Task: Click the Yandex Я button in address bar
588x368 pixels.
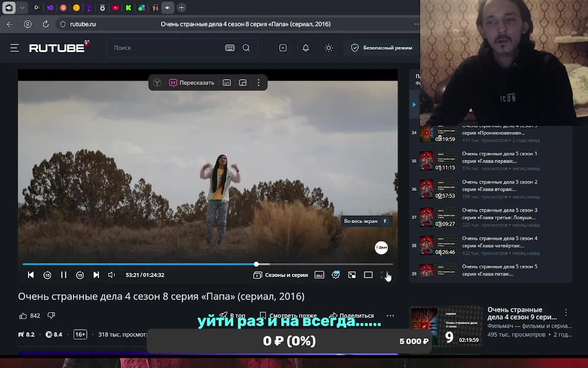Action: (x=28, y=24)
